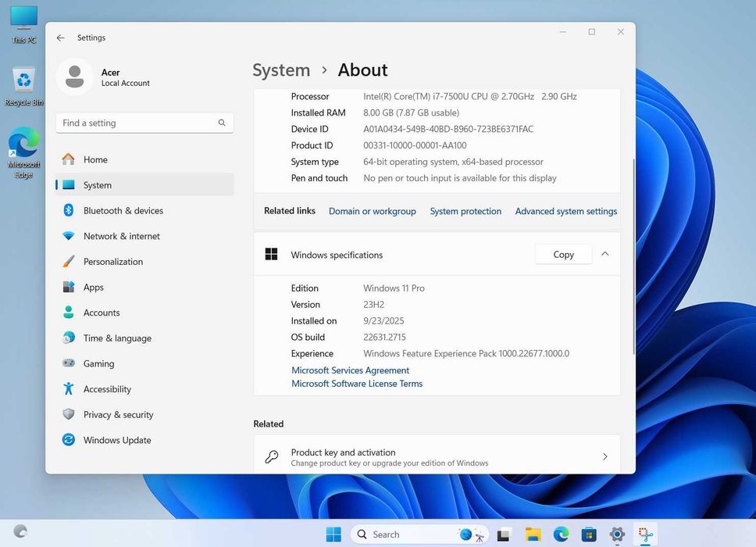Click the Home house icon in sidebar
This screenshot has height=547, width=756.
[69, 159]
